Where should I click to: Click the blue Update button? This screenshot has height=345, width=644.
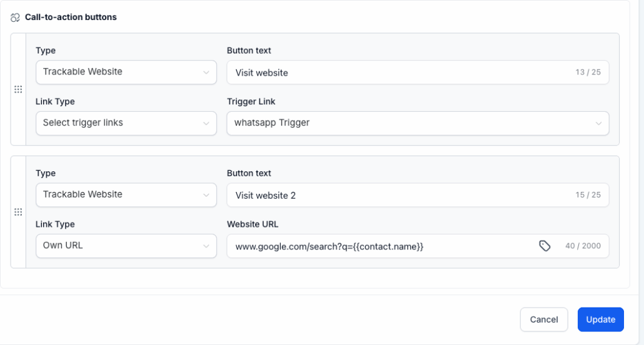600,319
